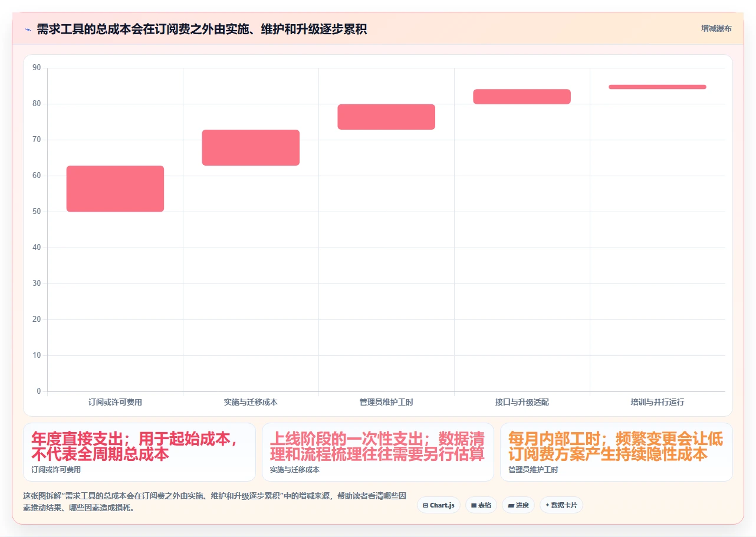Click the 接口与升级适配 waterfall bar

click(522, 97)
